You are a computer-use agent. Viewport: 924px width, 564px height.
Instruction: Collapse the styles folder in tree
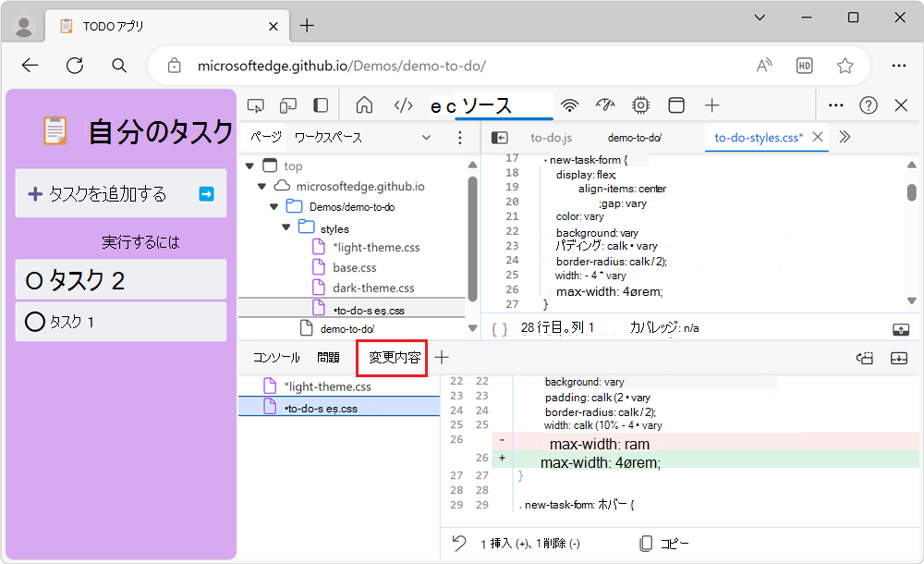(x=286, y=227)
